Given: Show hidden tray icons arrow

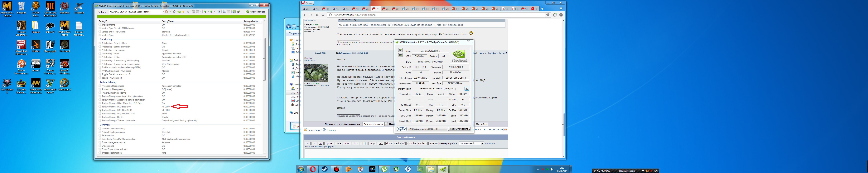Looking at the screenshot, I should (538, 169).
